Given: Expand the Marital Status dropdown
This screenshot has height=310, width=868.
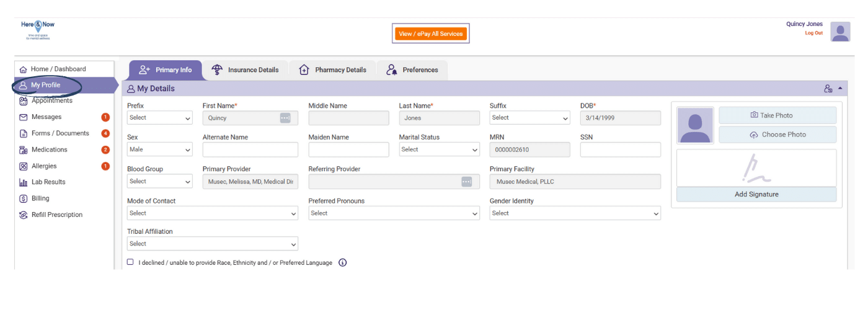Looking at the screenshot, I should tap(440, 149).
